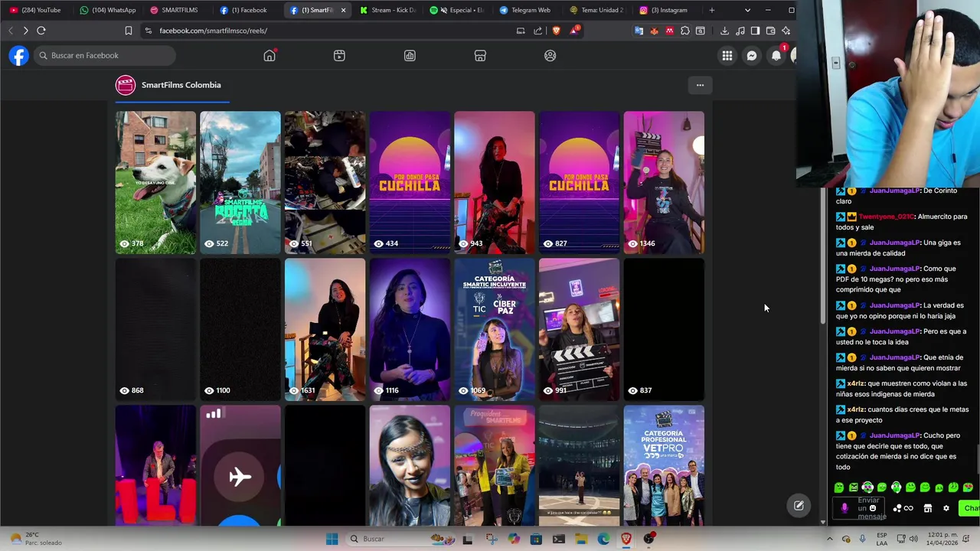Bookmark this page icon in address bar
The image size is (980, 551).
(128, 31)
